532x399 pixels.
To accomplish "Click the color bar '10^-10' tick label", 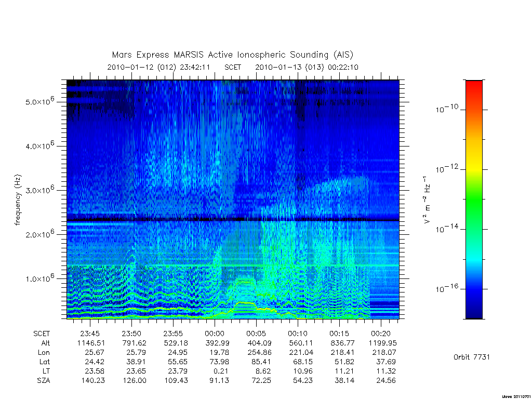I will pos(447,109).
